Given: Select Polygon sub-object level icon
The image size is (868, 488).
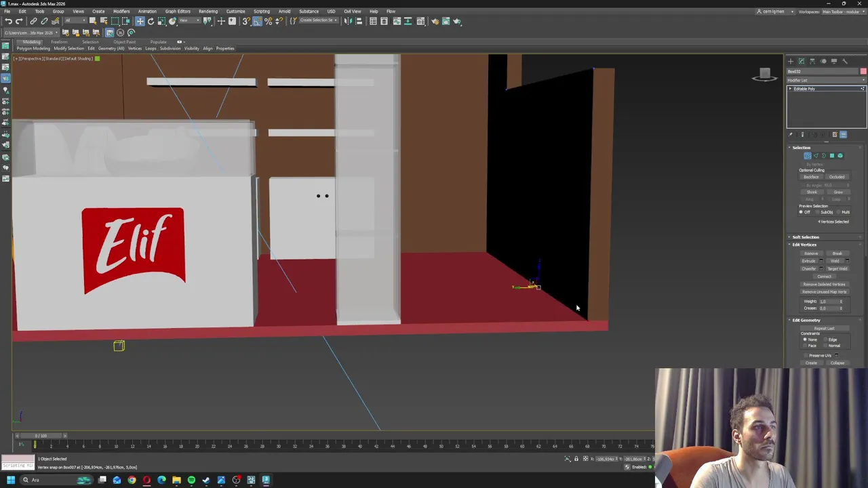Looking at the screenshot, I should click(831, 155).
